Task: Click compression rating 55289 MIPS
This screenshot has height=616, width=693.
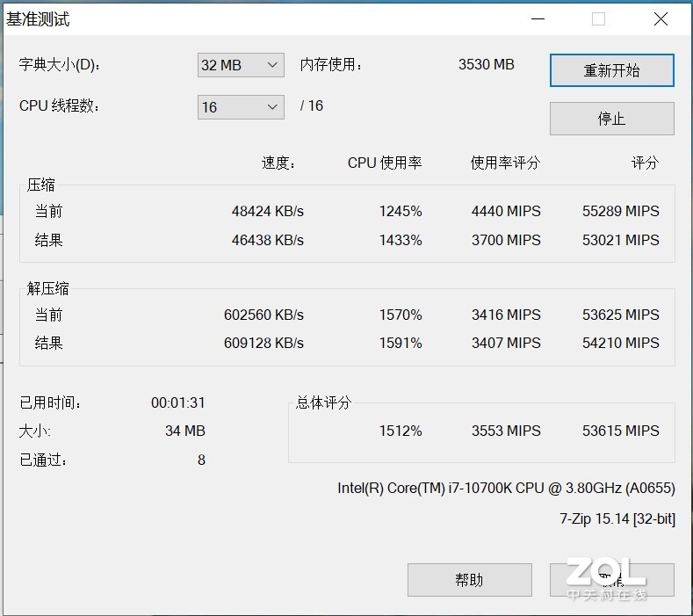Action: [x=620, y=211]
